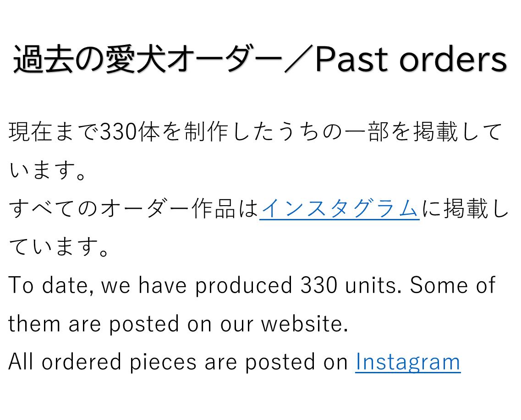The width and height of the screenshot is (521, 420).
Task: Click "them are posted" text
Action: point(93,324)
